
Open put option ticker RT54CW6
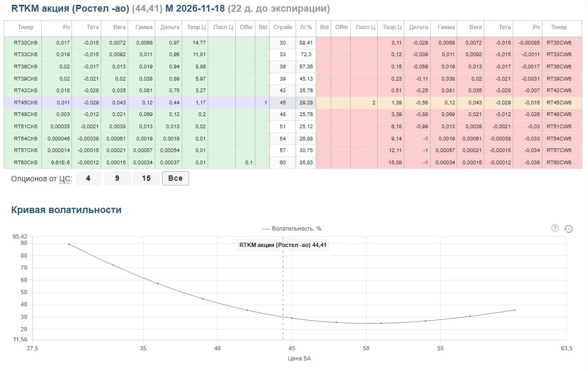pyautogui.click(x=559, y=138)
